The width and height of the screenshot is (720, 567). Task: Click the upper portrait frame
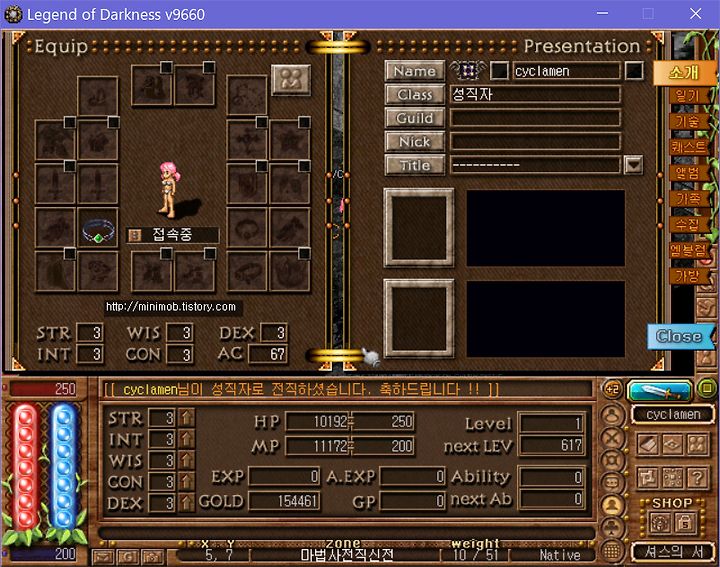[x=419, y=228]
